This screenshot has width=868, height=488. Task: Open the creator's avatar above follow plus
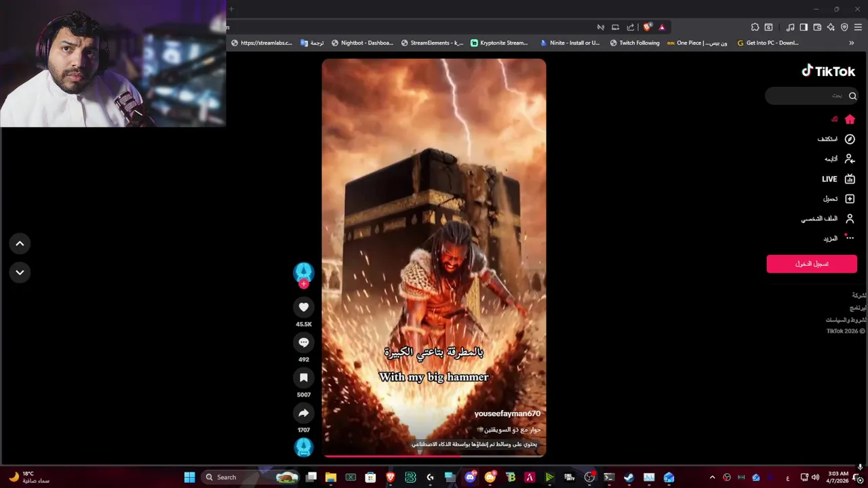pyautogui.click(x=304, y=272)
